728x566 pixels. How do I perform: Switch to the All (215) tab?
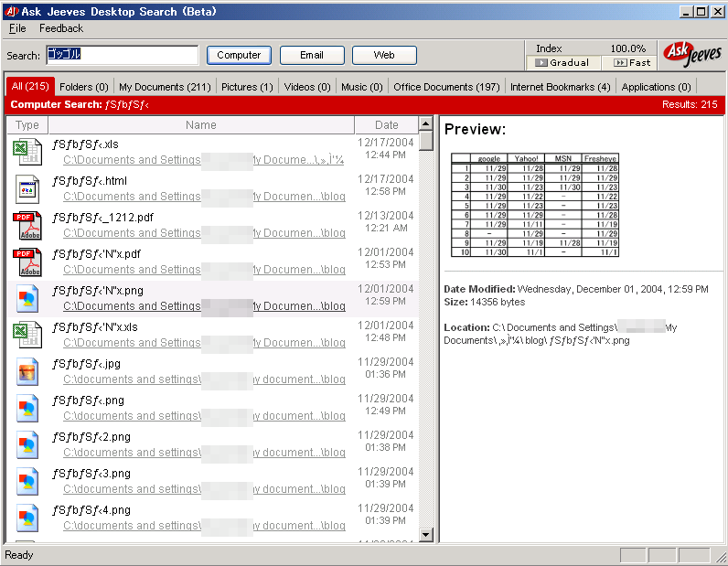coord(30,86)
